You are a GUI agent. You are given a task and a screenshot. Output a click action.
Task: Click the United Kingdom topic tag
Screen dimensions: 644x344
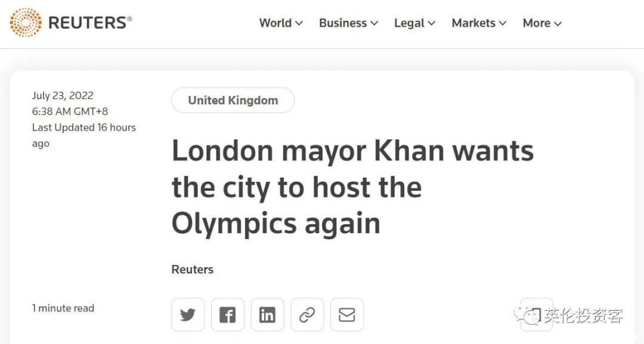pyautogui.click(x=233, y=100)
